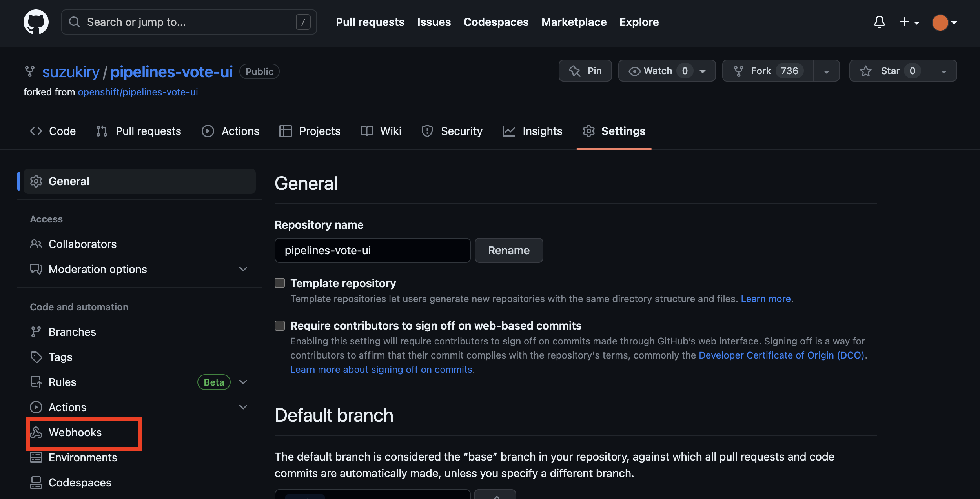Open Learn more about signing off on commits
The image size is (980, 499).
coord(381,370)
